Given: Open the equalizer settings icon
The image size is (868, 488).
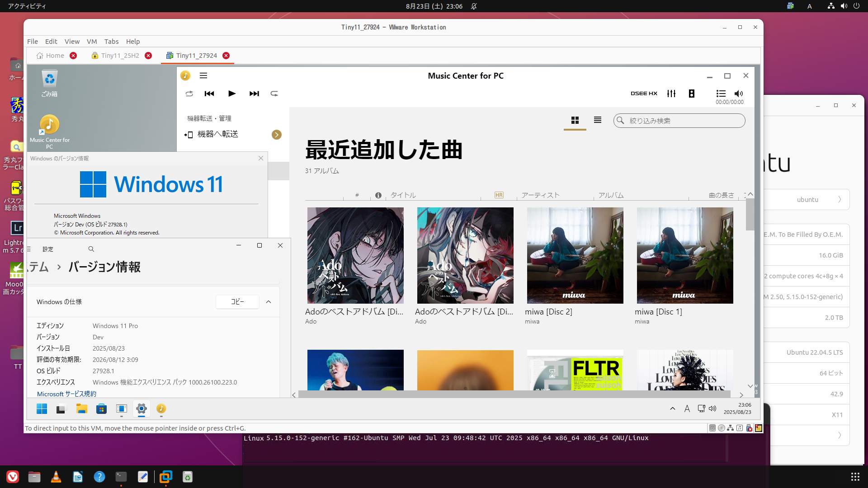Looking at the screenshot, I should pyautogui.click(x=671, y=94).
